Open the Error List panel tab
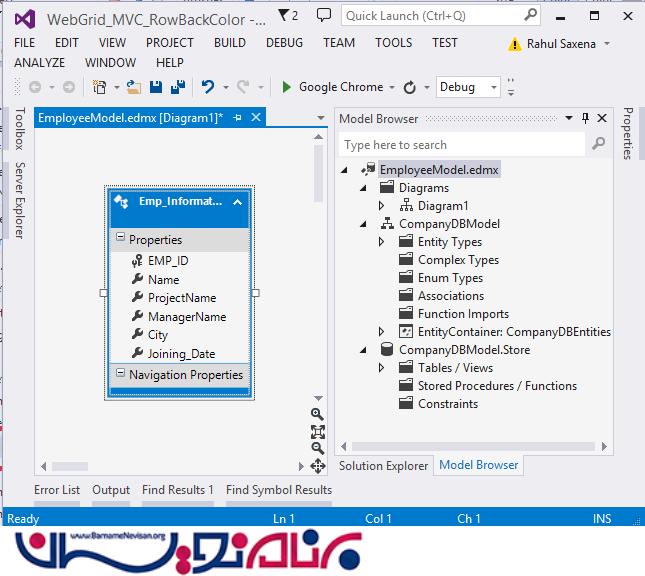This screenshot has height=576, width=645. point(57,490)
